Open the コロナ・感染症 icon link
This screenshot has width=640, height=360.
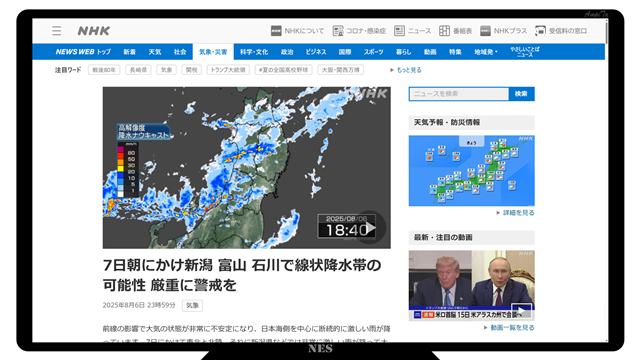point(338,31)
